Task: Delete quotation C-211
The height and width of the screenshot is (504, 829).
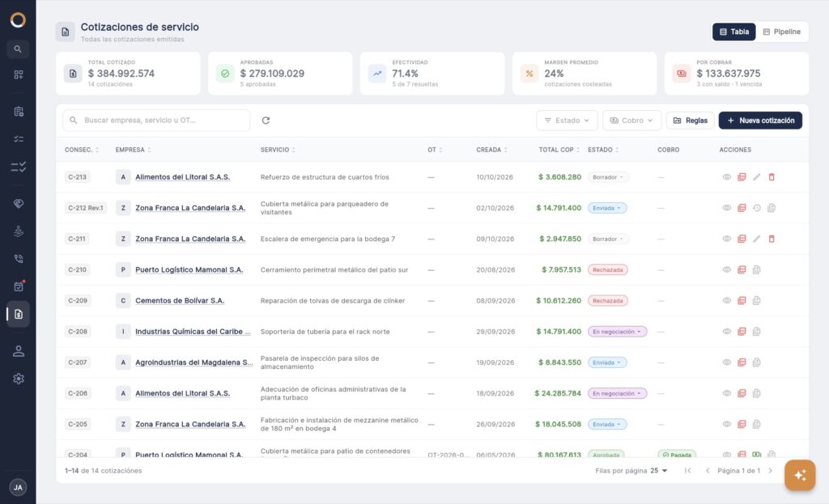Action: tap(772, 239)
